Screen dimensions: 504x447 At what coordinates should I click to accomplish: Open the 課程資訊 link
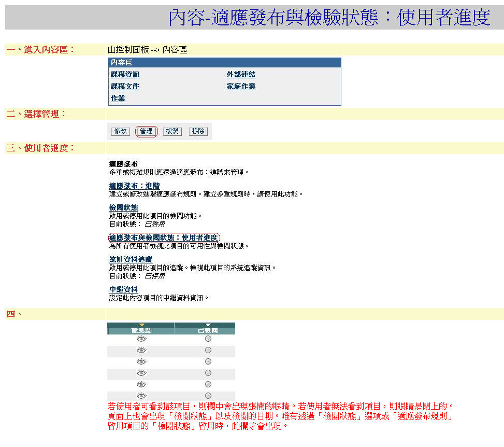click(x=125, y=75)
